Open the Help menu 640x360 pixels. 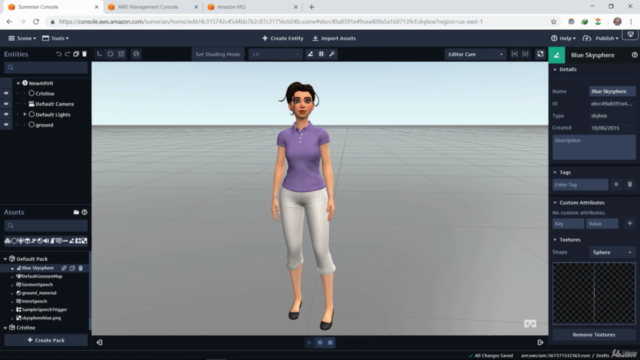click(x=563, y=38)
